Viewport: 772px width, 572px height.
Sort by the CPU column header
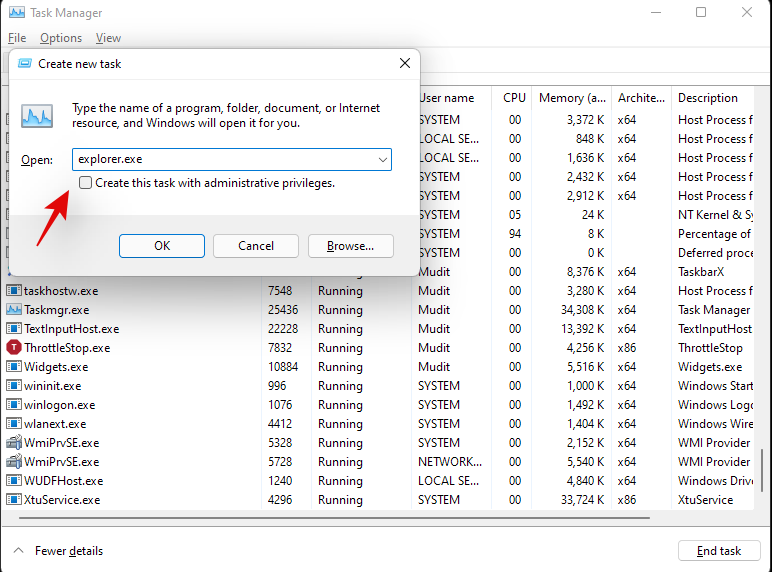[x=514, y=97]
